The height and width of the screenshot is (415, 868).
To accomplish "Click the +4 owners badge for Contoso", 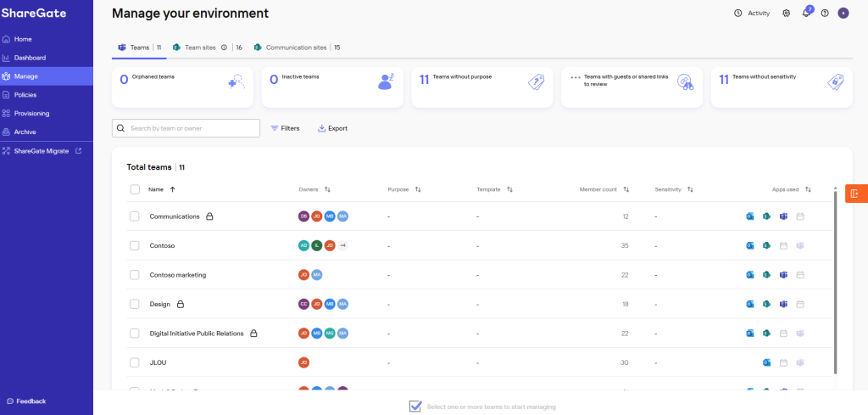I will [x=342, y=245].
